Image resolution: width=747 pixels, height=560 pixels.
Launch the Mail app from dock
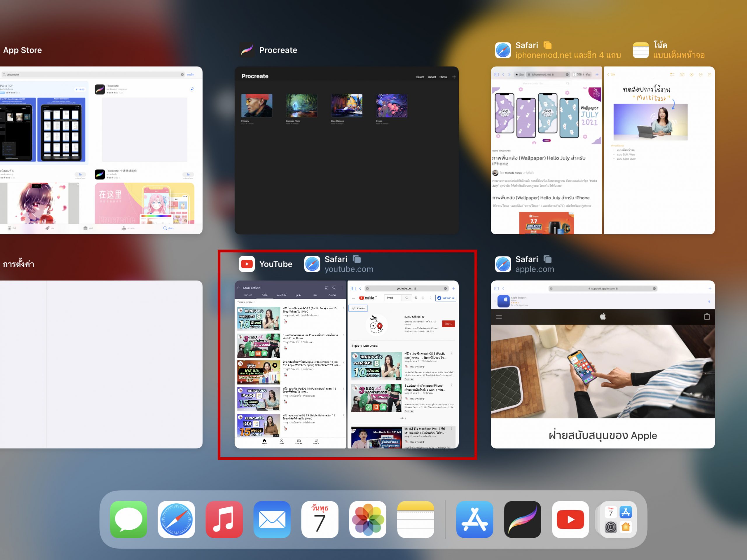tap(272, 519)
